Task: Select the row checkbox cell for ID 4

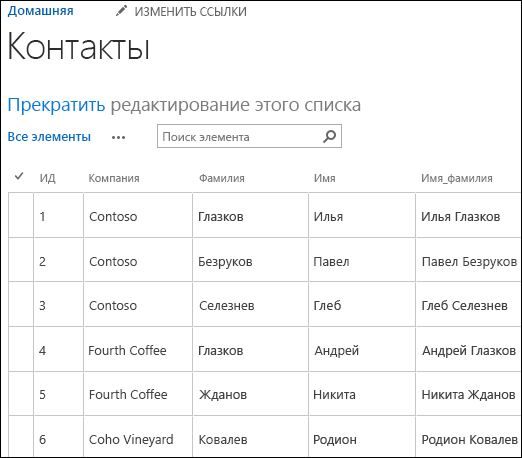Action: coord(21,349)
